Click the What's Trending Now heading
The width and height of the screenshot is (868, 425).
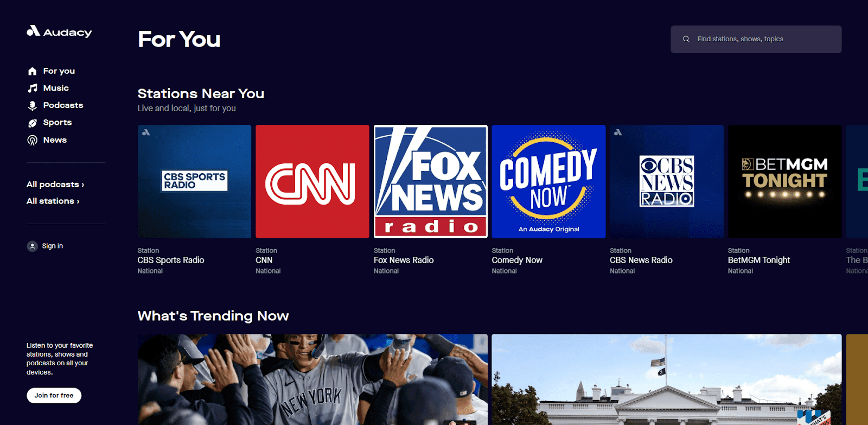pyautogui.click(x=213, y=316)
